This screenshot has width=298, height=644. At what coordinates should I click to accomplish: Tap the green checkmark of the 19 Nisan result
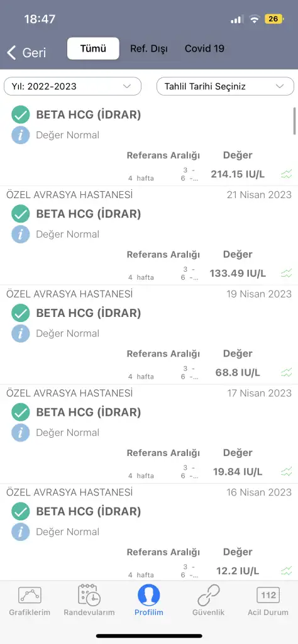[x=21, y=313]
